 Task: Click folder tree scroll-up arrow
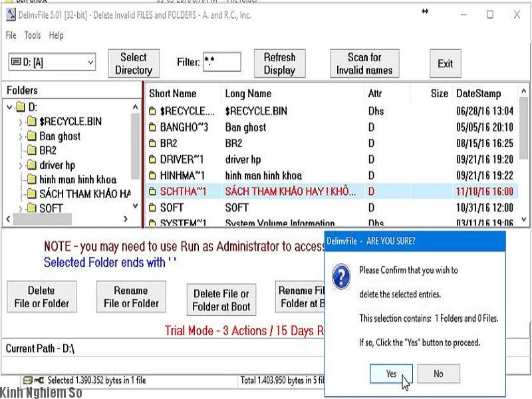(x=136, y=107)
